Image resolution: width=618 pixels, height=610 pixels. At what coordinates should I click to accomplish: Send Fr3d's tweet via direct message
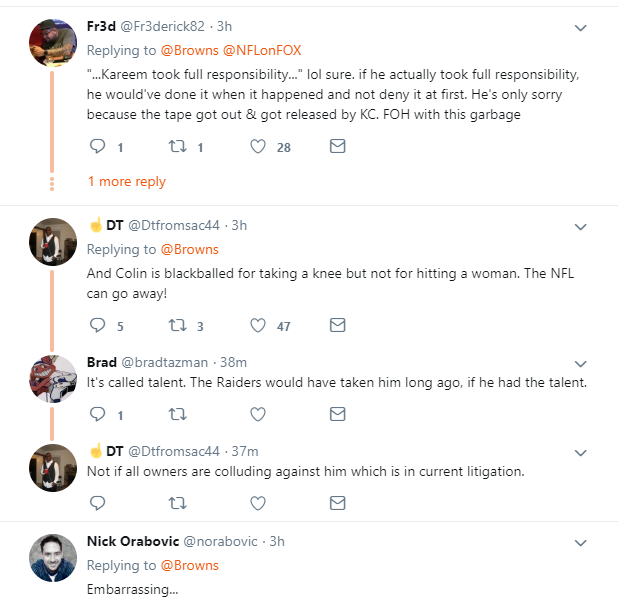[x=337, y=147]
